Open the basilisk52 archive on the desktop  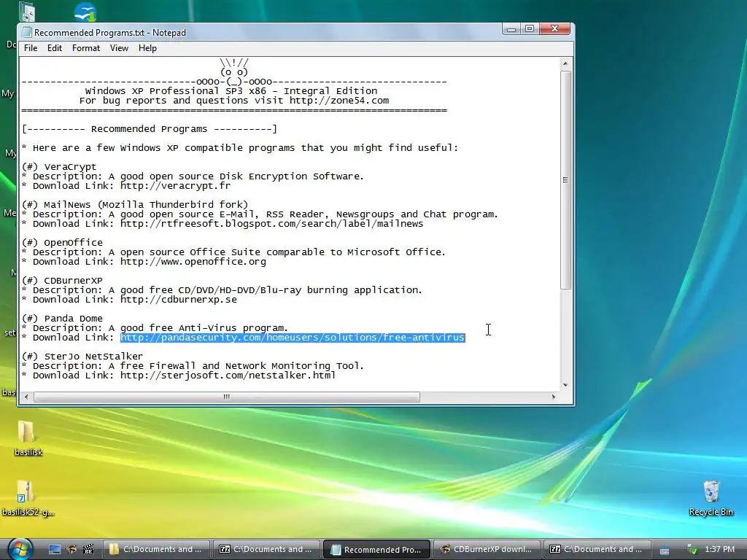click(28, 498)
